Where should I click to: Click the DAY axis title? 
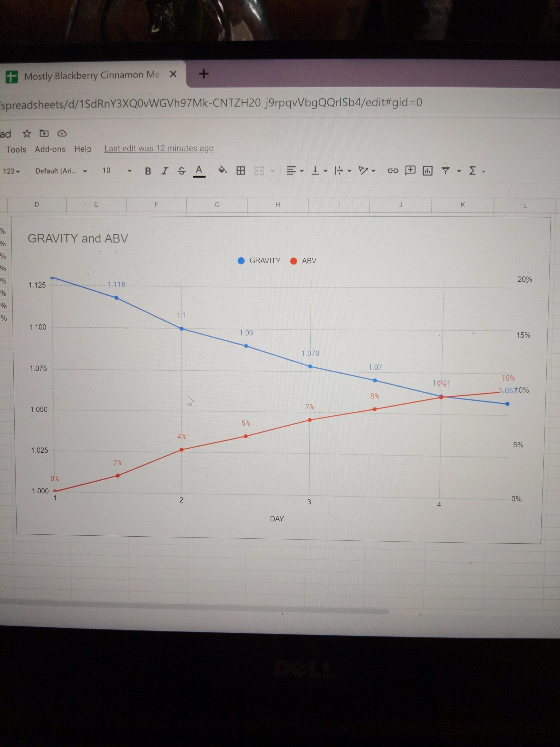[277, 519]
